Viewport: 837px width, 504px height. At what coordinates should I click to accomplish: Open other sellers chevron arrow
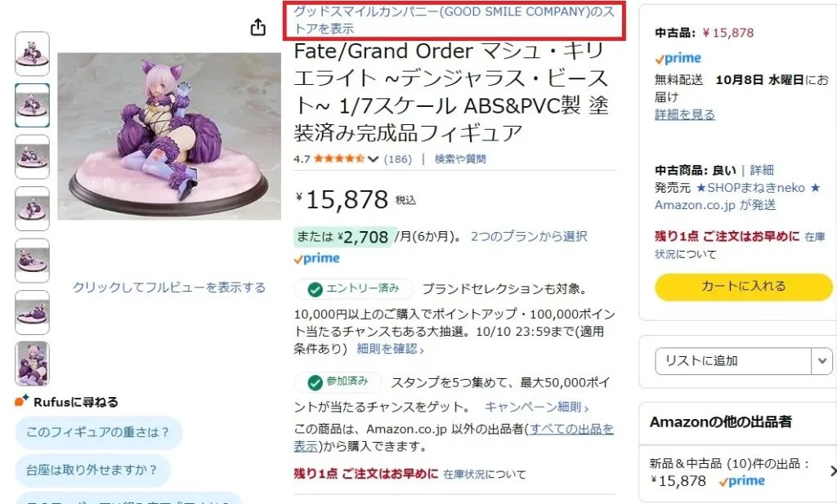click(x=832, y=471)
